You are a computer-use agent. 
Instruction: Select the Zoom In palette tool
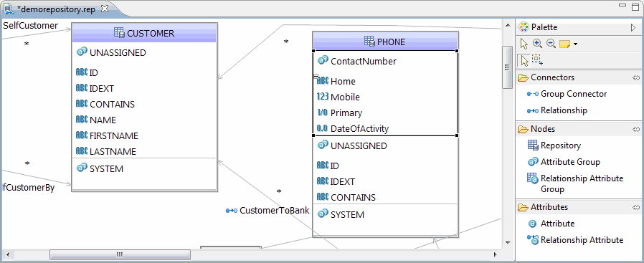(537, 44)
